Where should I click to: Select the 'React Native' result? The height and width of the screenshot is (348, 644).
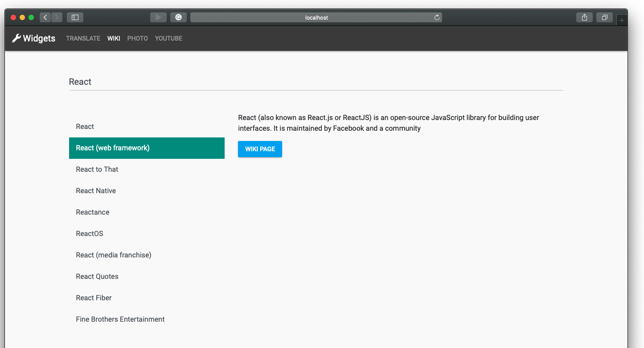(x=147, y=191)
